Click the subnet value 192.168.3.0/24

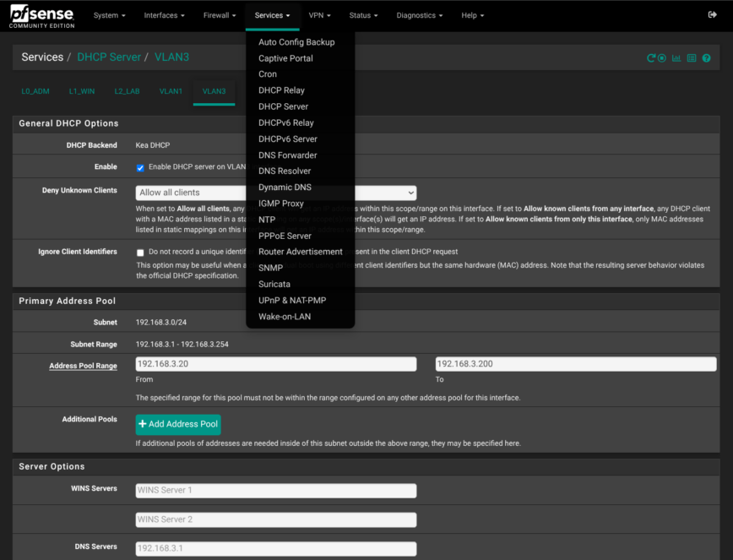pyautogui.click(x=160, y=323)
